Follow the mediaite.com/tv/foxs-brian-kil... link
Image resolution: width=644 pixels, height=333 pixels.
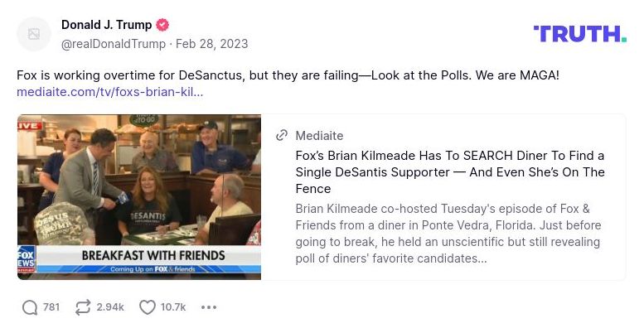(x=109, y=91)
